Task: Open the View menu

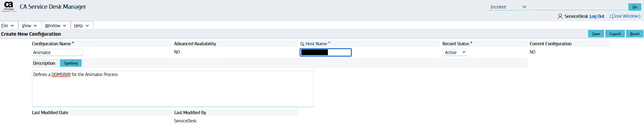Action: 29,26
